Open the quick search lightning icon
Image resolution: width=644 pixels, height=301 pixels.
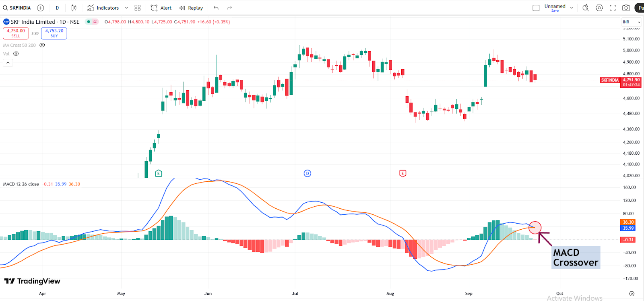586,8
